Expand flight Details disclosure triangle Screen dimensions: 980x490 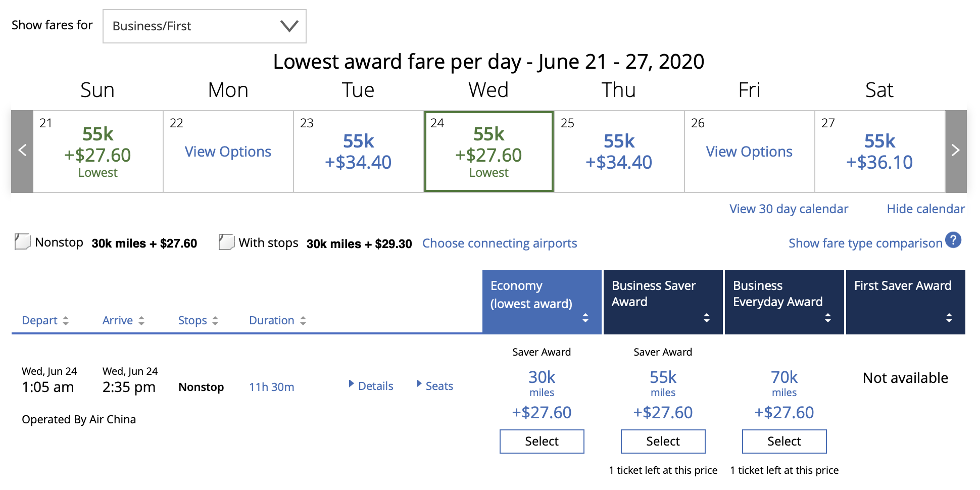point(352,384)
